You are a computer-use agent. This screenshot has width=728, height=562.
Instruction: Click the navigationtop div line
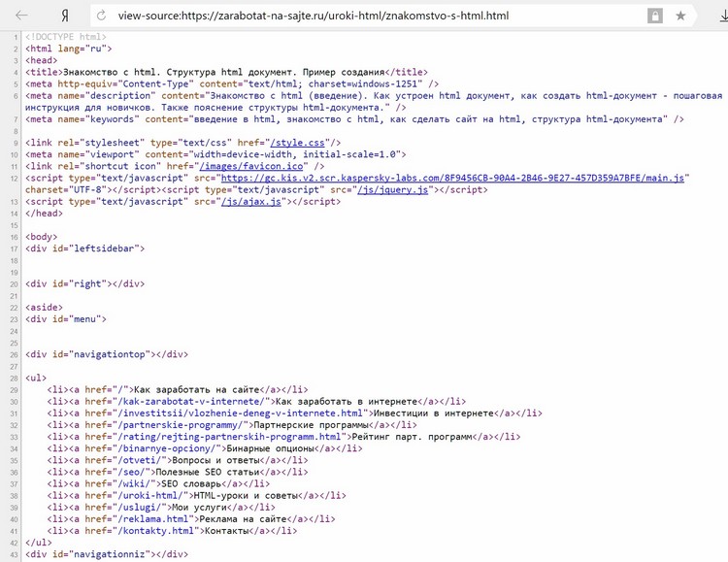pyautogui.click(x=107, y=354)
